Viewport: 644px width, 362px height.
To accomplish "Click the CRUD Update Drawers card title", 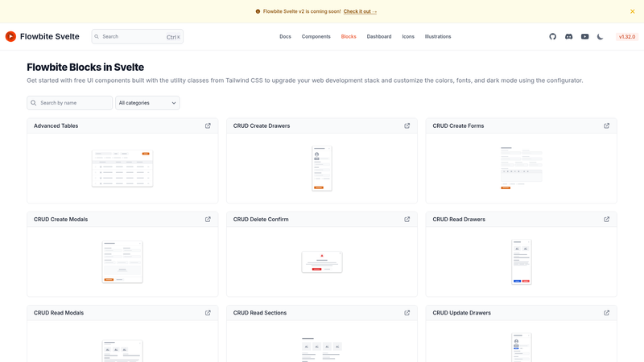I will pyautogui.click(x=461, y=313).
